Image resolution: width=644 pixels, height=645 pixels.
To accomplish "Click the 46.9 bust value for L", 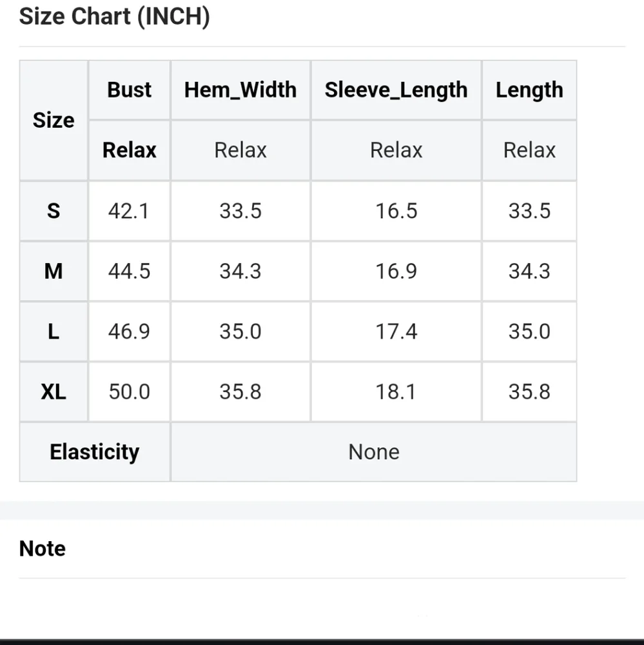I will coord(129,332).
